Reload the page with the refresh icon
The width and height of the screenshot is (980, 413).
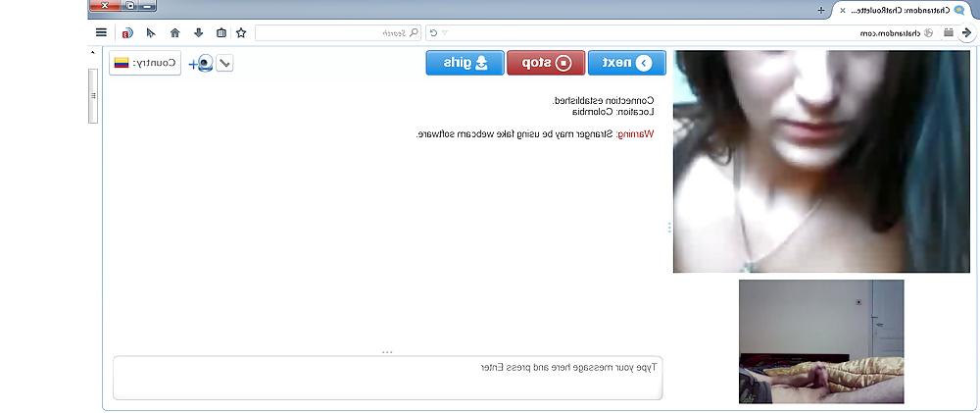coord(434,32)
